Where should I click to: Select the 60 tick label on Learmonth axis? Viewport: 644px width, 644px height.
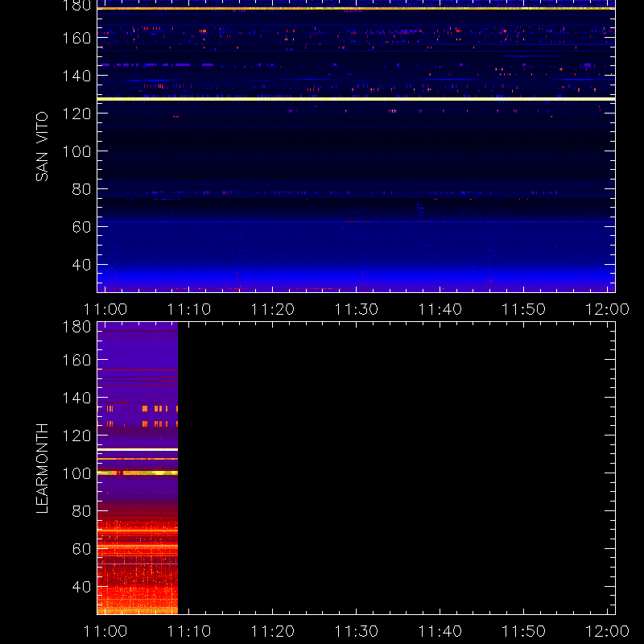point(81,549)
